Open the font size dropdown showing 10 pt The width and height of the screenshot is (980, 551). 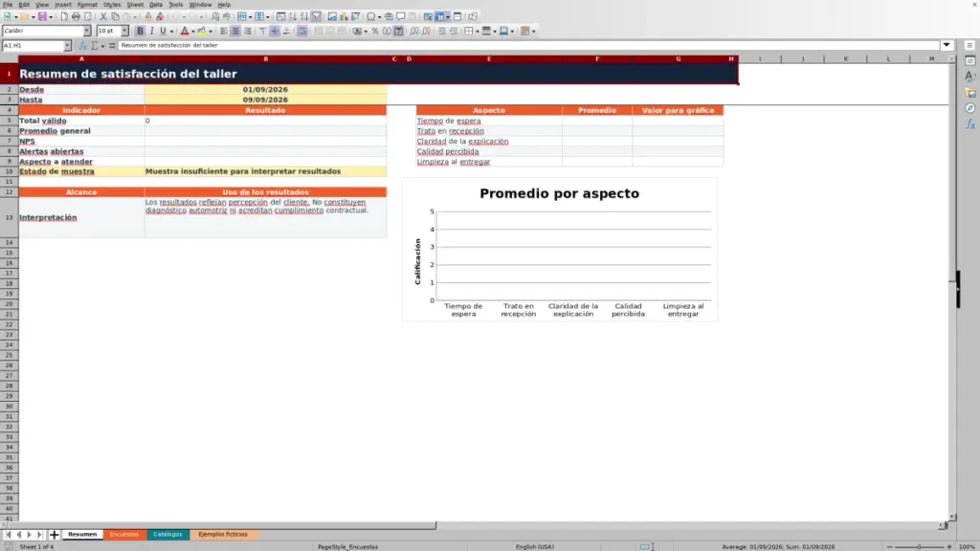pyautogui.click(x=124, y=31)
